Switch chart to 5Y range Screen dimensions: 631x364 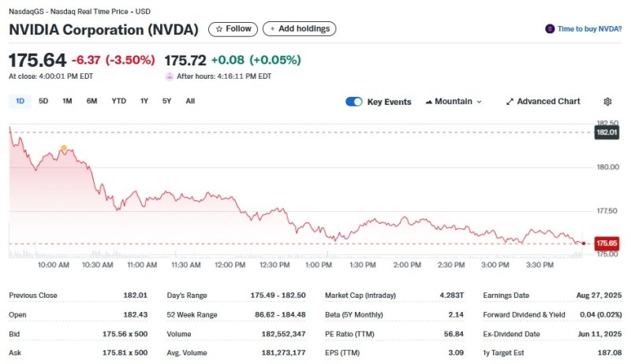click(166, 101)
